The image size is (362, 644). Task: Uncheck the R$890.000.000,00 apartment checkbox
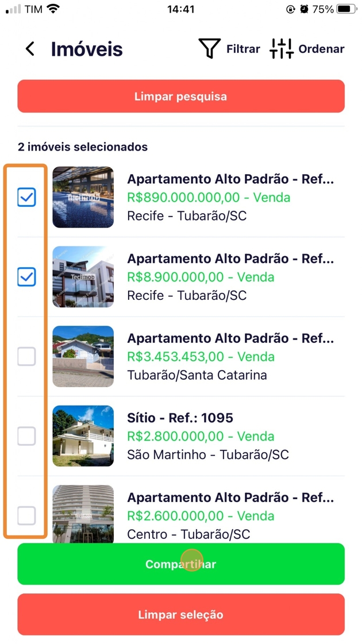26,197
